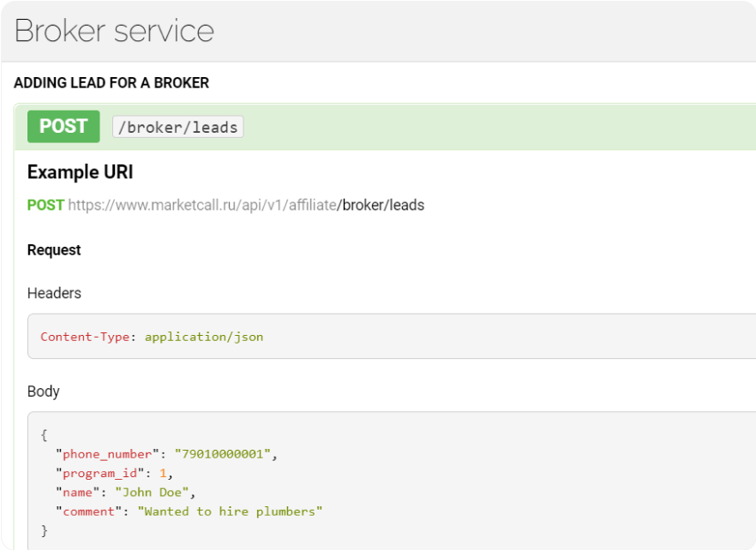Click the Request section label
This screenshot has height=550, width=756.
(x=54, y=250)
